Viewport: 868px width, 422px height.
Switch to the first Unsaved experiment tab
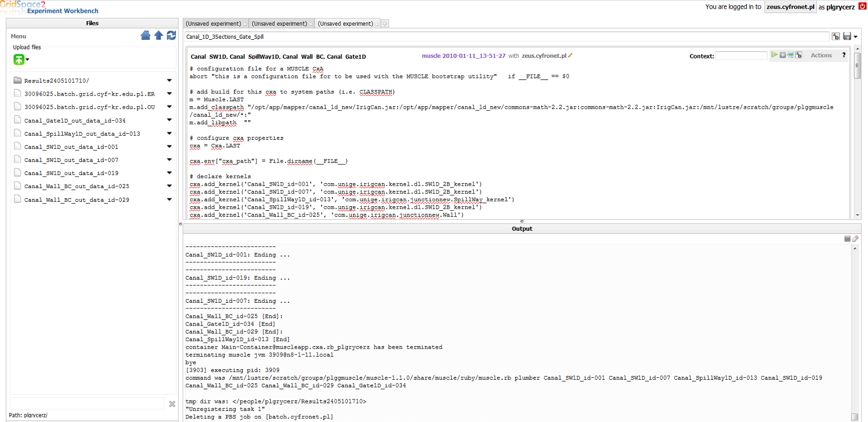[213, 24]
